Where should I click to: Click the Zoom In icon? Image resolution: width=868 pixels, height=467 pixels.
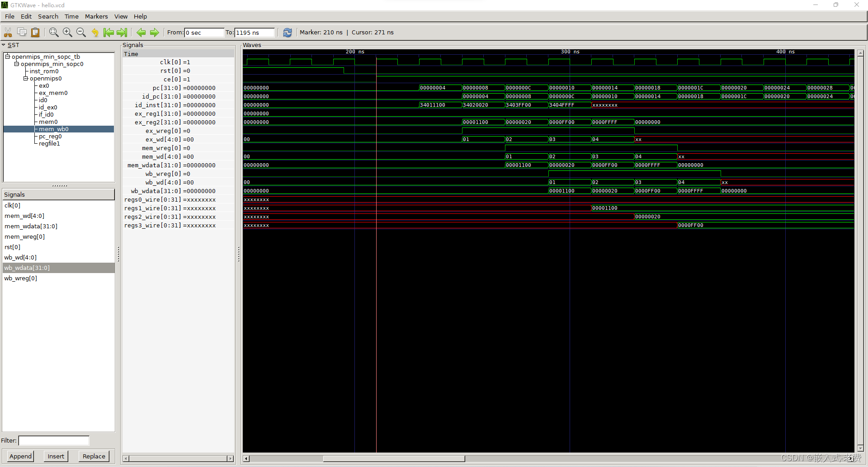(x=67, y=32)
